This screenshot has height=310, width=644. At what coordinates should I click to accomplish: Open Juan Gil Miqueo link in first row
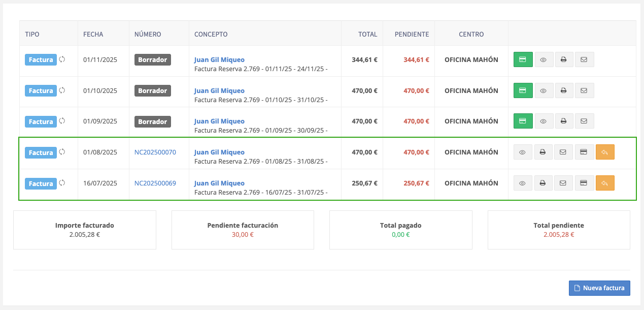click(219, 60)
